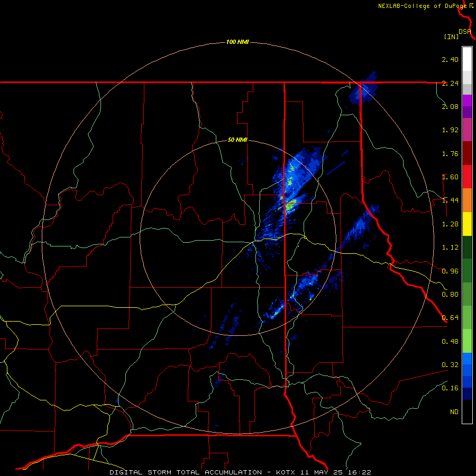Screen dimensions: 476x476
Task: Pick the light blue swatch above 0.32
Action: pos(467,359)
